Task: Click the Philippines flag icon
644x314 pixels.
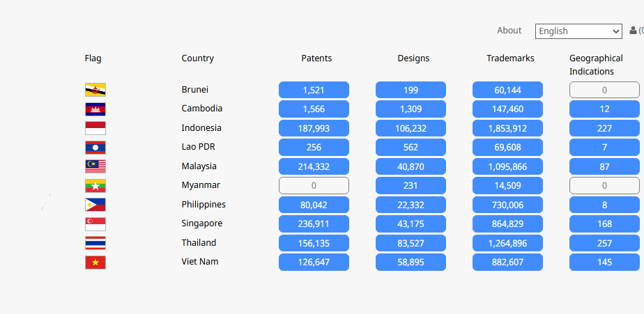Action: [95, 205]
